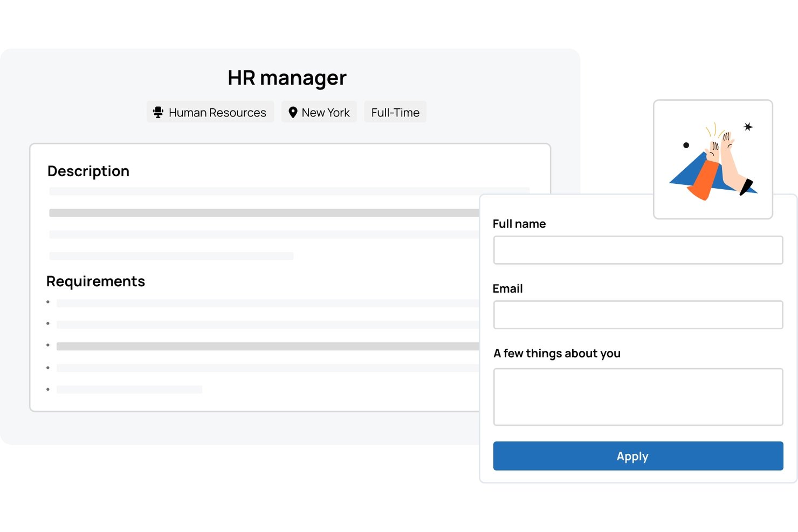This screenshot has height=532, width=798.
Task: Click the Email label
Action: pyautogui.click(x=507, y=288)
